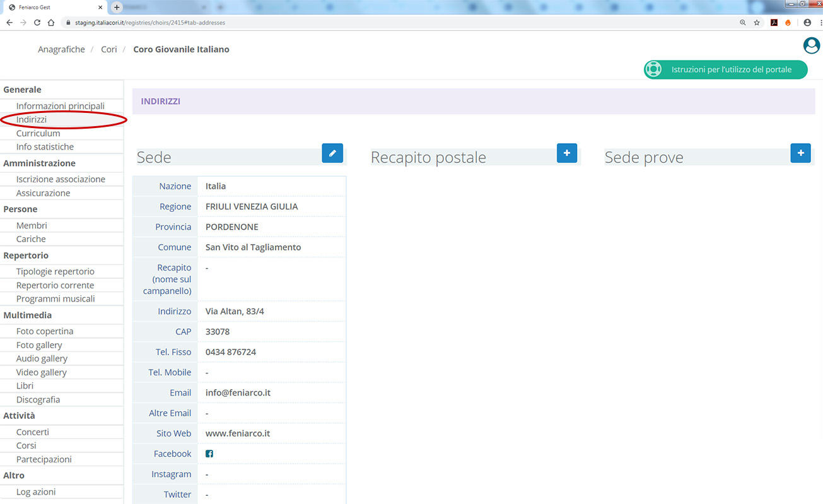Viewport: 823px width, 504px height.
Task: Show the Foto gallery section
Action: pyautogui.click(x=39, y=345)
